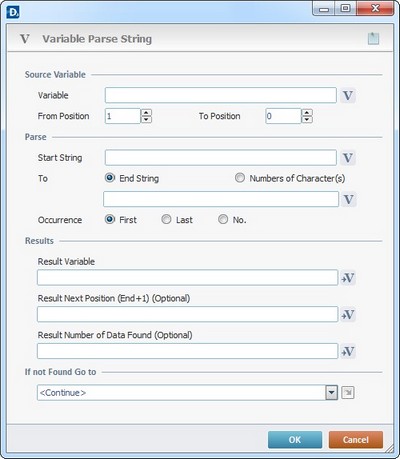Pick output variable for Result Variable
Viewport: 400px width, 459px height.
(x=348, y=278)
